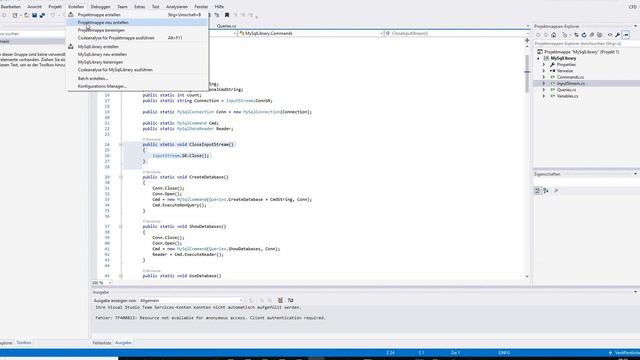Click the clear all icon in Ausgabe toolbar
The width and height of the screenshot is (640, 360).
coord(280,300)
